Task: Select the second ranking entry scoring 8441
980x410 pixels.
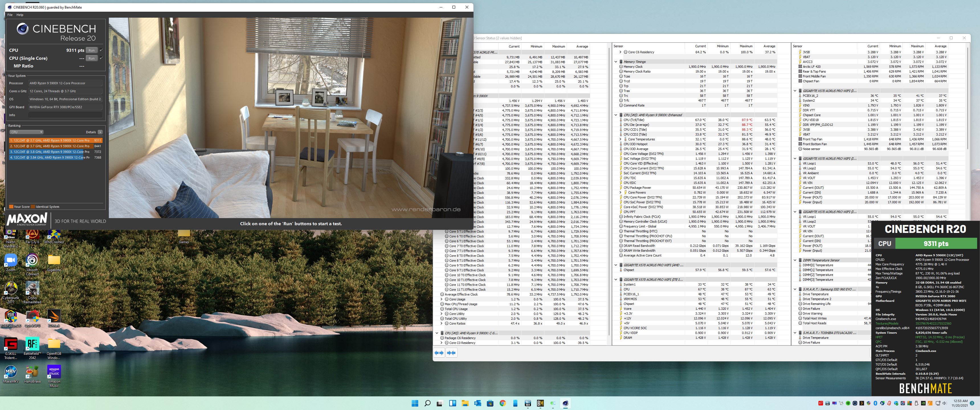Action: pos(56,146)
